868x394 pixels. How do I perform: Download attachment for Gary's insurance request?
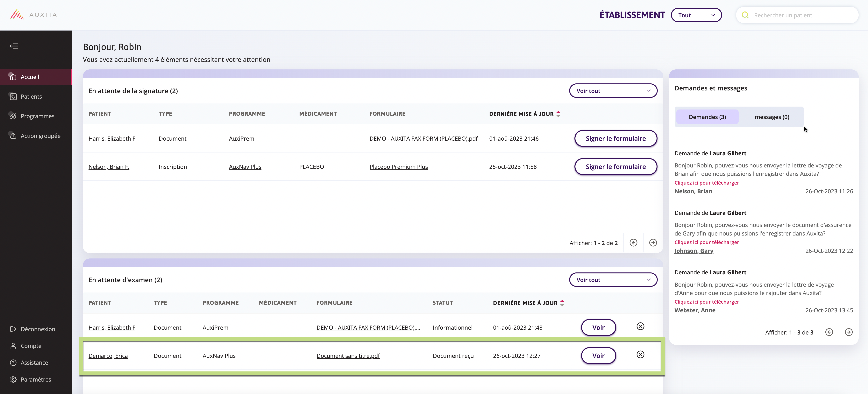pos(707,243)
